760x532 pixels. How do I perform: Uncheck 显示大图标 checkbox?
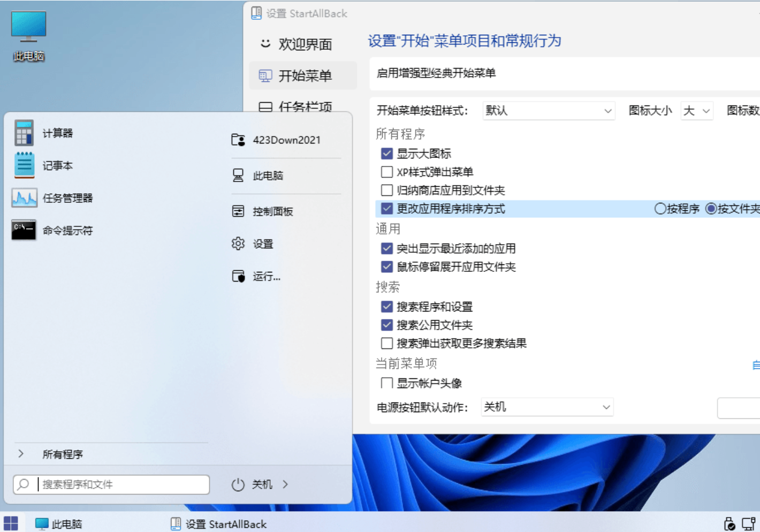[x=387, y=154]
